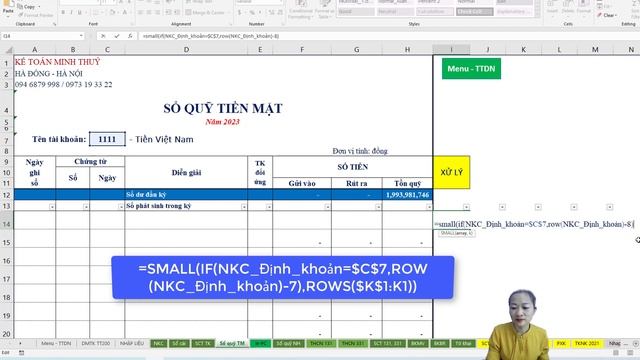Open the filter arrow beside 'Số phát sinh trong kỳ'
640x360 pixels.
tap(244, 207)
